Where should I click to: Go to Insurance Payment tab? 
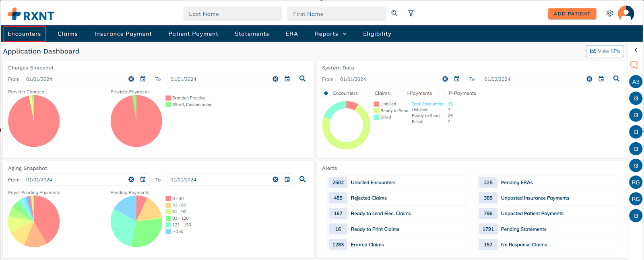[x=123, y=34]
